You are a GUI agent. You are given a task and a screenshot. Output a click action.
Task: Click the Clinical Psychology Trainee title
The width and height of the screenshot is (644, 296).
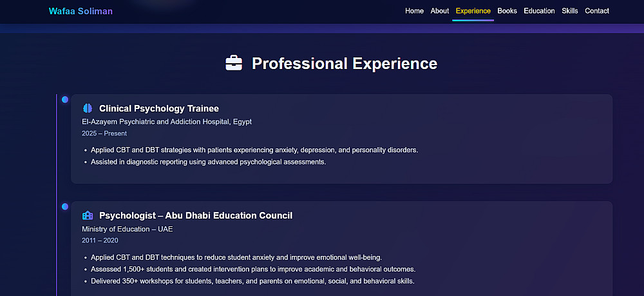click(x=159, y=108)
